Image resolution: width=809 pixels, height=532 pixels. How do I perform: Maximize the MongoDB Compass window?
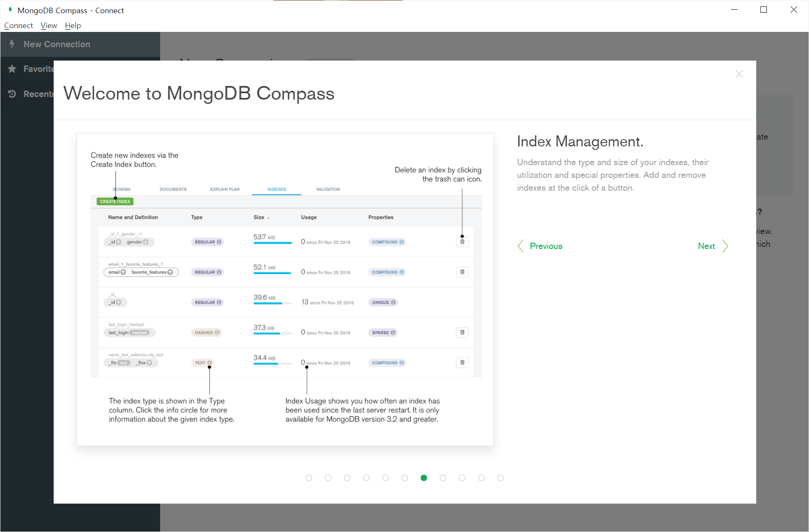click(x=763, y=9)
